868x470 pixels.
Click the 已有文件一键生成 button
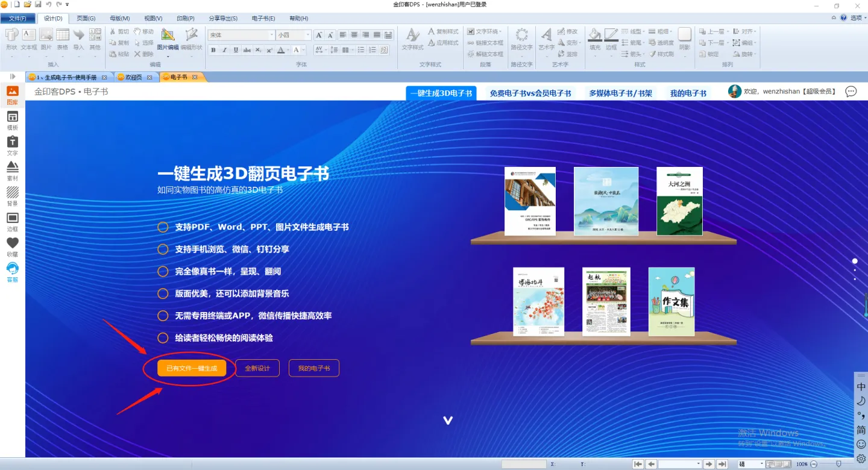click(x=192, y=368)
